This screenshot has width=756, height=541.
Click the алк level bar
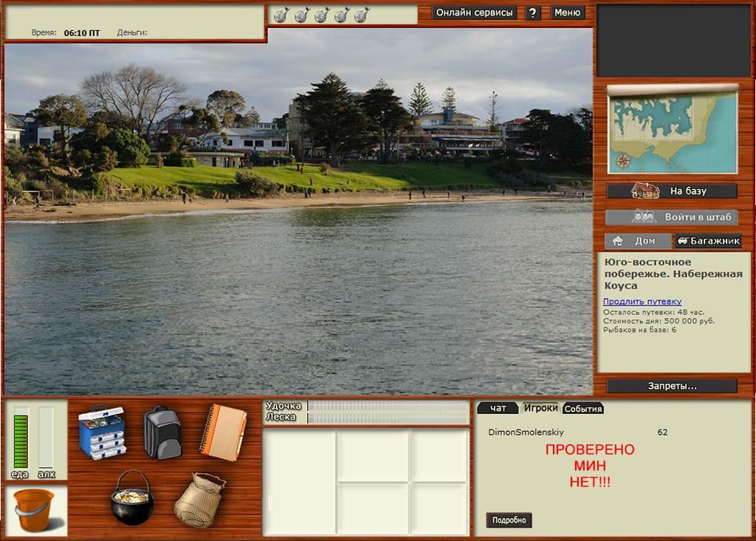click(47, 438)
